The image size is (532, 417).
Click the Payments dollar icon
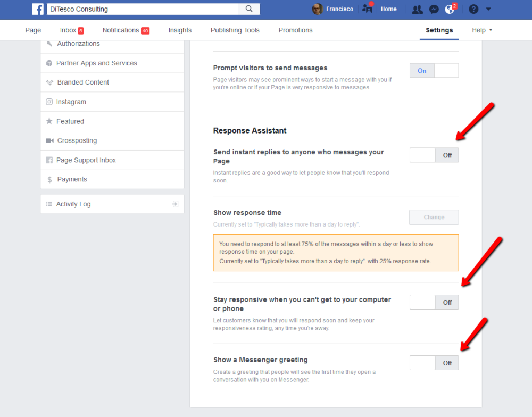point(49,179)
